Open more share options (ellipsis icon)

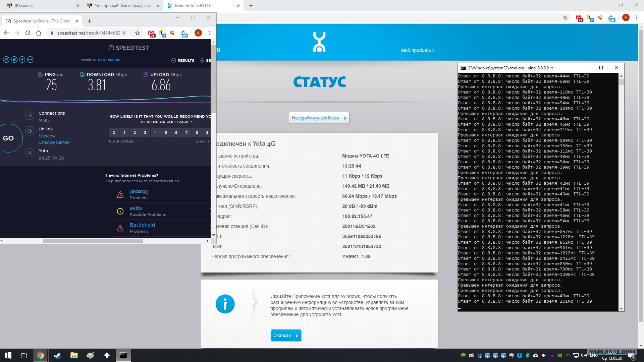pos(30,60)
